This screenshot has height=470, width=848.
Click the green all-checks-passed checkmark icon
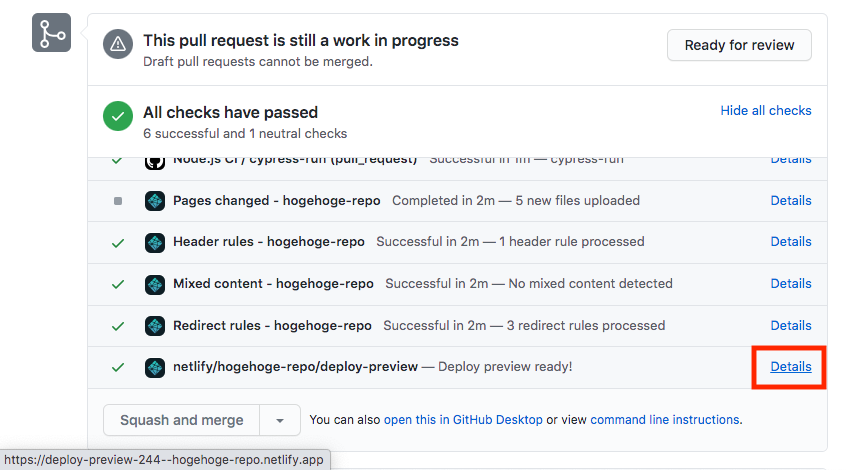point(118,116)
